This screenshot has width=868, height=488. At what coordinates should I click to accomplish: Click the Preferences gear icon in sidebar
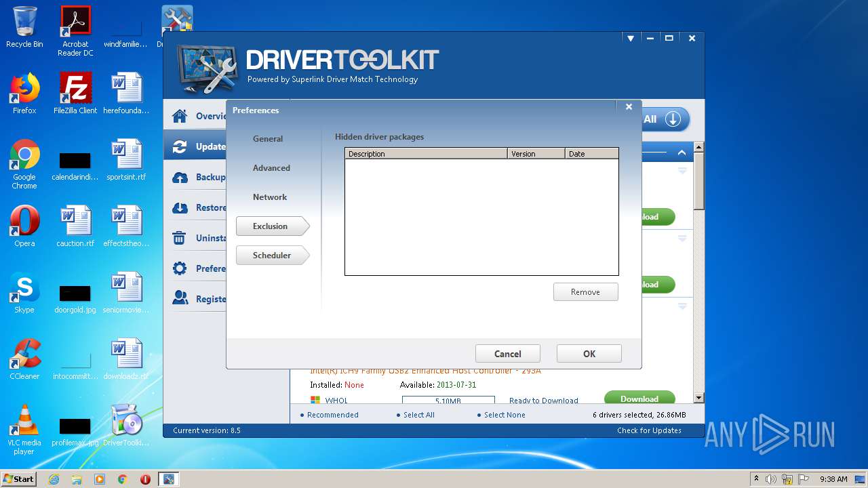click(x=180, y=268)
